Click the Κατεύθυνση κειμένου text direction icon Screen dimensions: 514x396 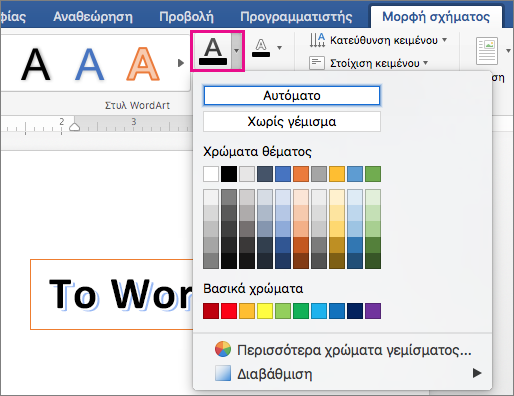tap(317, 40)
